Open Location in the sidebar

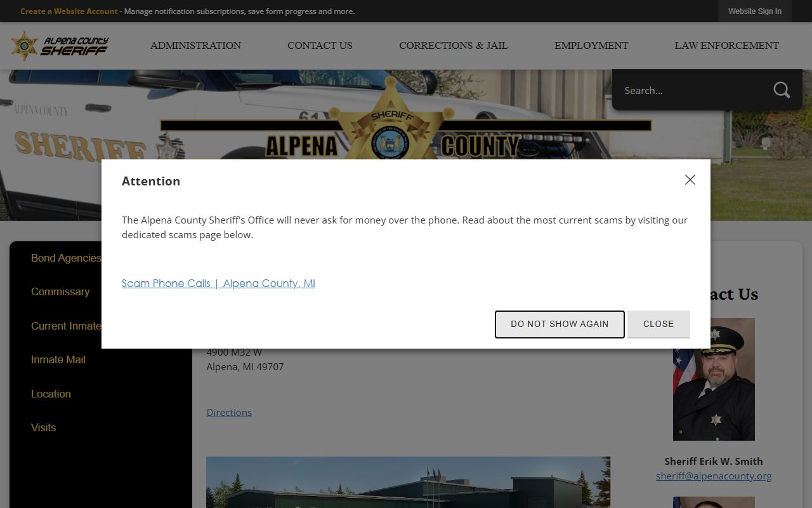tap(51, 394)
